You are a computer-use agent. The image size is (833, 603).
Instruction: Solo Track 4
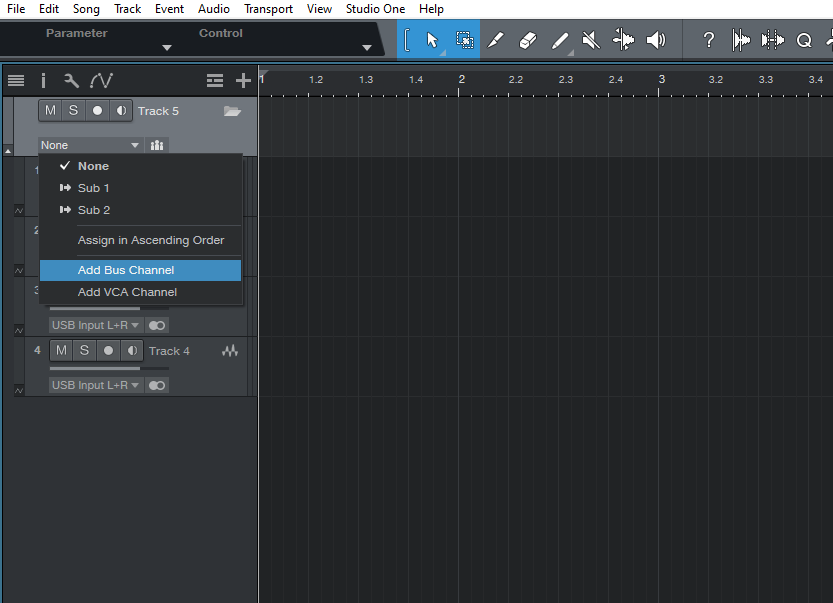pyautogui.click(x=84, y=351)
